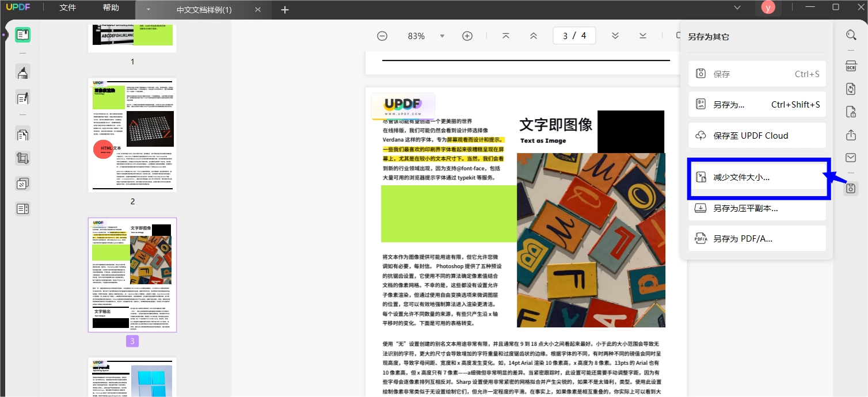This screenshot has height=397, width=868.
Task: Expand the 83% zoom level dropdown
Action: coord(442,36)
